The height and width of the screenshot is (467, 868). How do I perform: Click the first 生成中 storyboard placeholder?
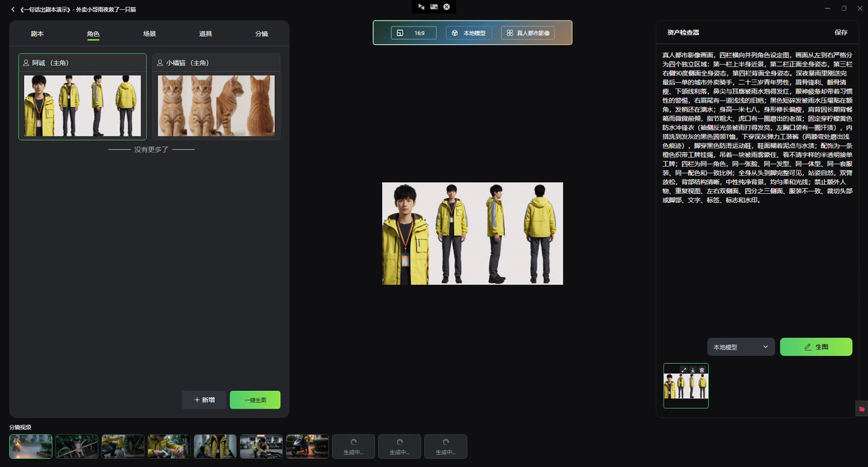click(x=353, y=446)
